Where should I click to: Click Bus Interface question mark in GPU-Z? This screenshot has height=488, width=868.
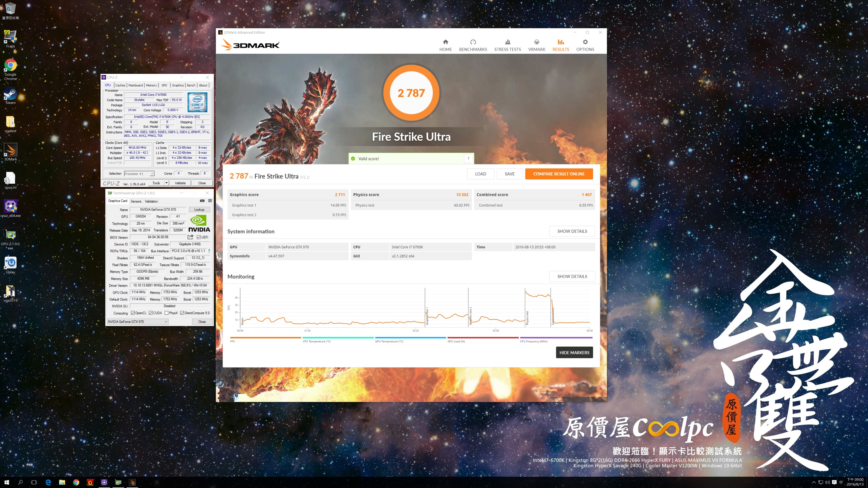(209, 251)
